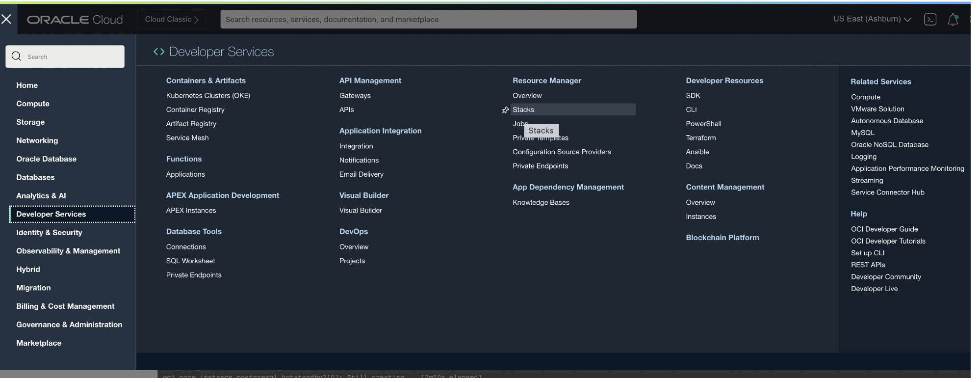Click the Oracle Cloud logo

click(x=75, y=20)
